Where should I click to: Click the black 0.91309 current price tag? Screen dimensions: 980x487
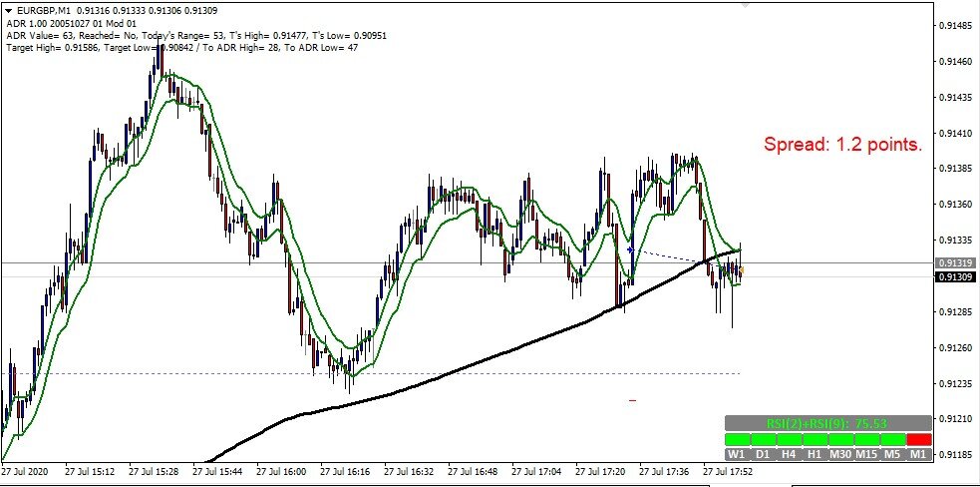coord(955,276)
